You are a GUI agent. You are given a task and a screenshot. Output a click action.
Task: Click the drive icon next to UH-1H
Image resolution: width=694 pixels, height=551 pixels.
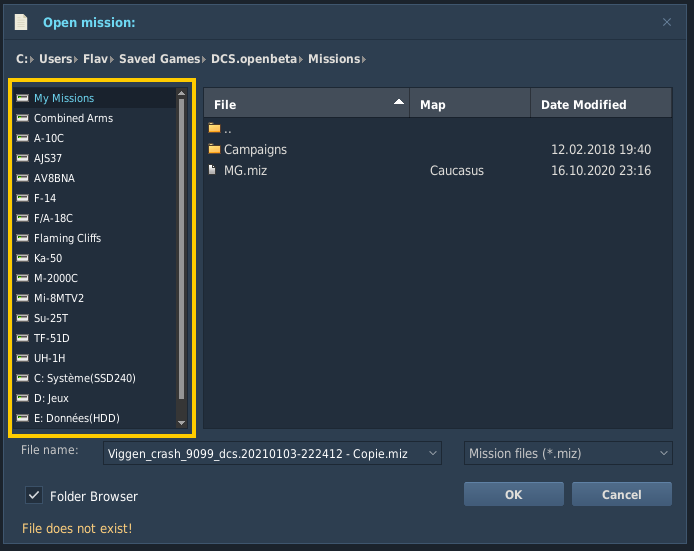23,358
